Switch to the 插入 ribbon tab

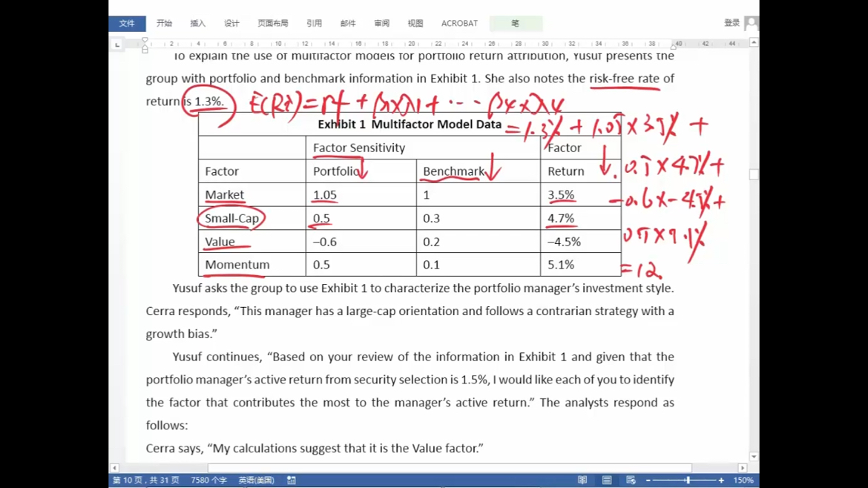coord(197,23)
